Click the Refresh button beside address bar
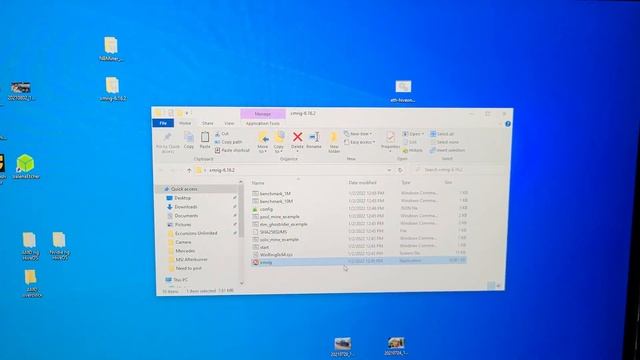The image size is (640, 360). click(401, 170)
